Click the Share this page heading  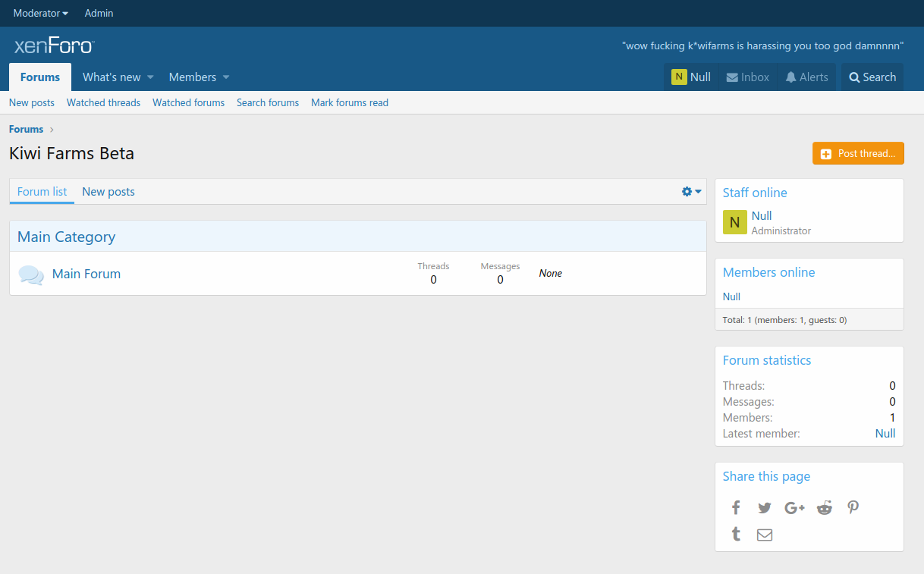[766, 476]
